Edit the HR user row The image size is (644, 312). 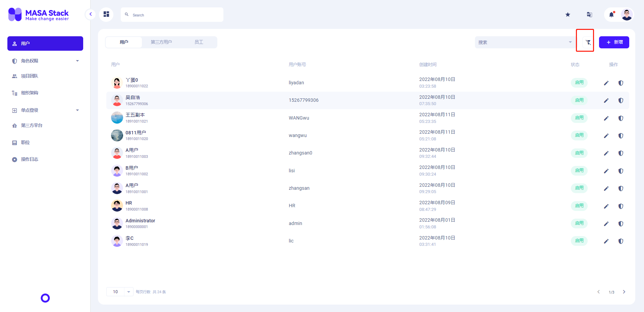(x=606, y=206)
